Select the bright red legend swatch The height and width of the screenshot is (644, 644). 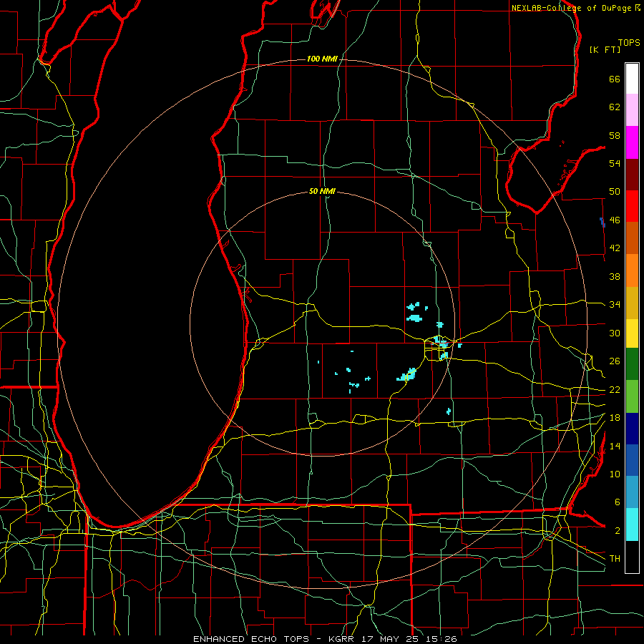(632, 206)
